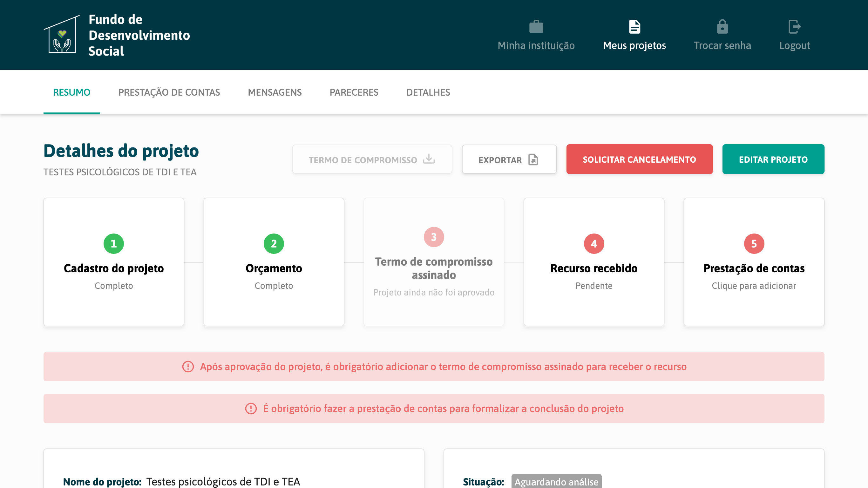Click the green step 1 circle

click(113, 244)
